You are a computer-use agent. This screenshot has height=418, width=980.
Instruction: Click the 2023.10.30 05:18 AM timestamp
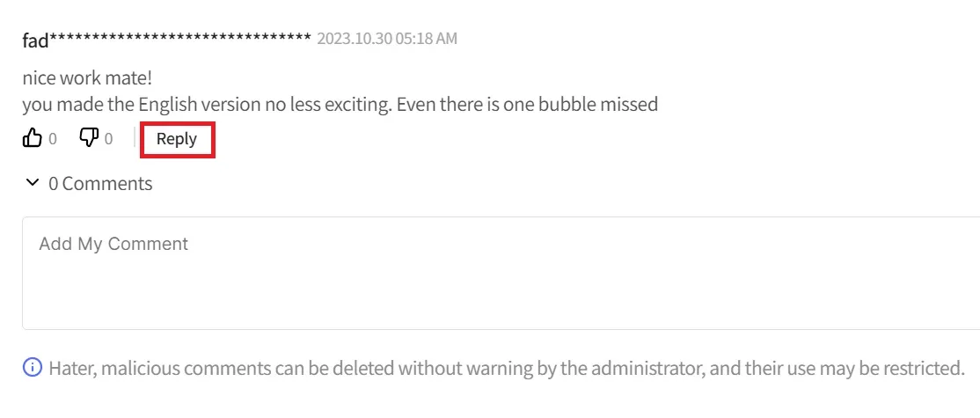(387, 39)
